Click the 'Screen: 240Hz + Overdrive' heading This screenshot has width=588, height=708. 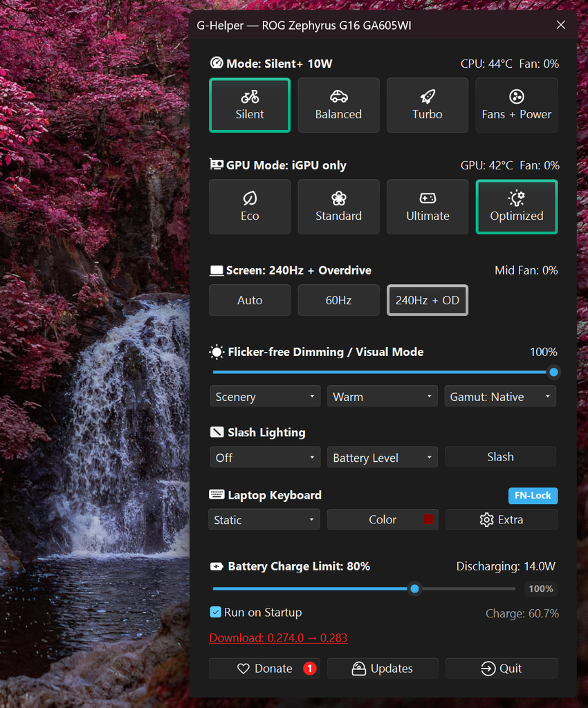pos(299,270)
